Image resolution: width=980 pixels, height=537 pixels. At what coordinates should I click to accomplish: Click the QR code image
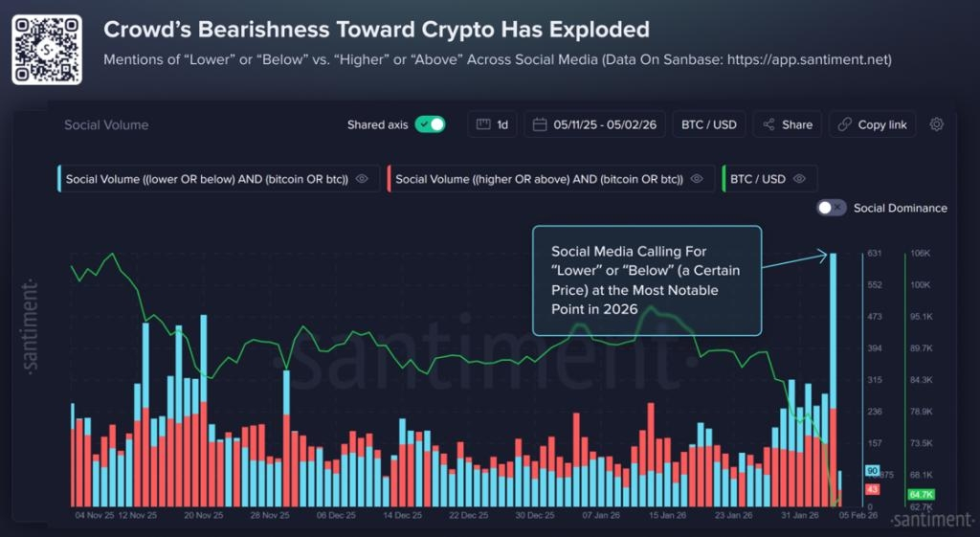pos(47,50)
